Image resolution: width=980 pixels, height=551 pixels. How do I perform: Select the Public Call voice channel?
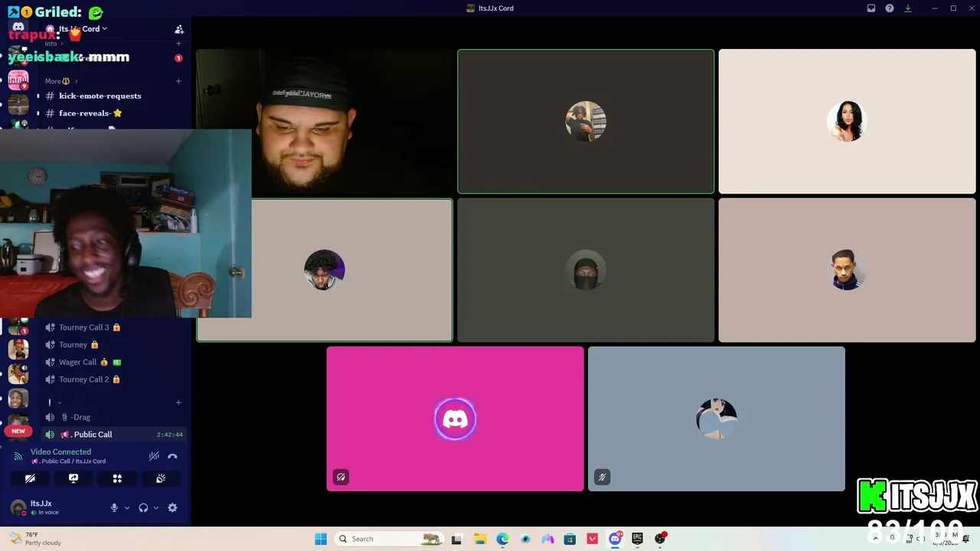113,435
